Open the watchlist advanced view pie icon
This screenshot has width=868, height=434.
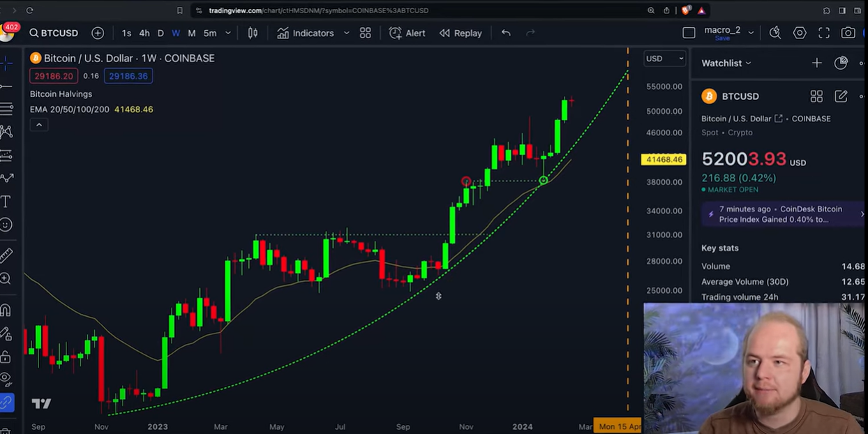841,63
